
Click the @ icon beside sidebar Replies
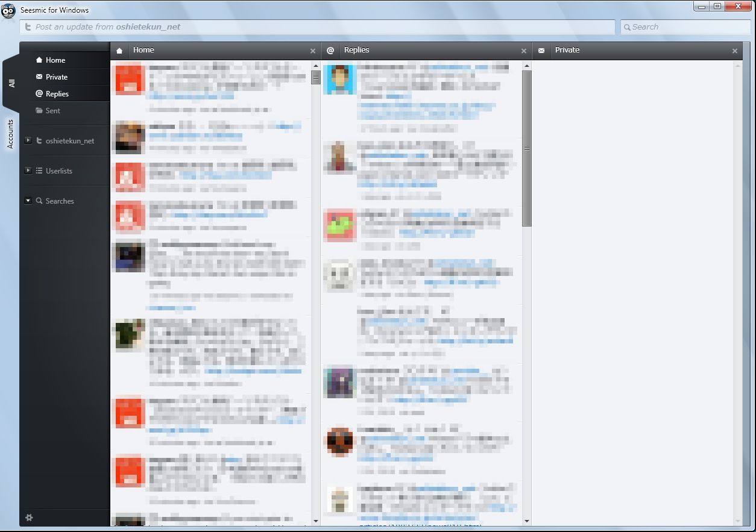39,93
